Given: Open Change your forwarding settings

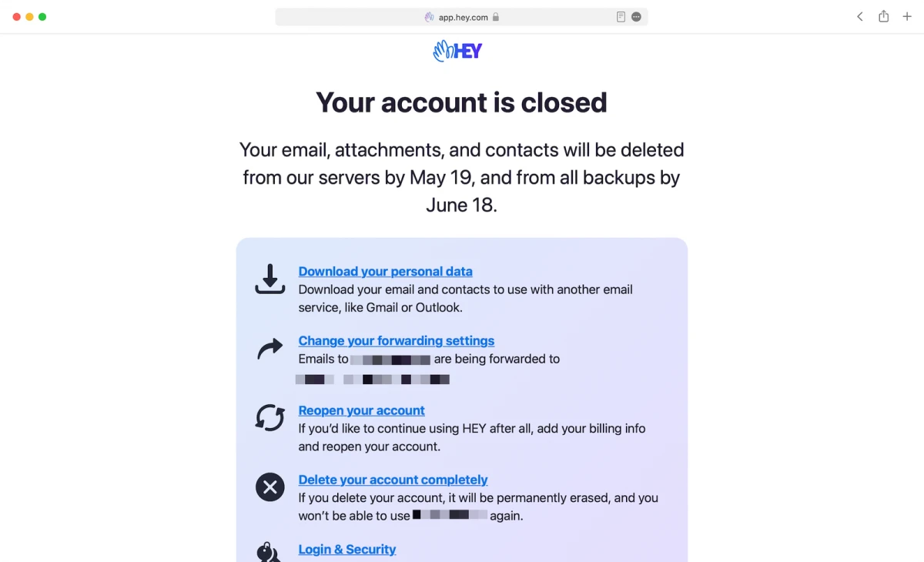Looking at the screenshot, I should coord(396,341).
